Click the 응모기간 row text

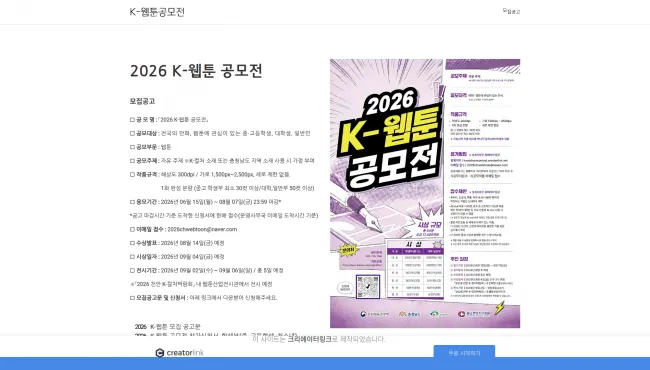[206, 202]
